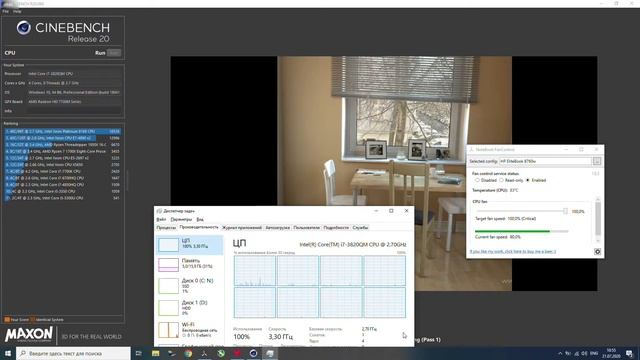640x360 pixels.
Task: Click the NoteBook FanControl vertical scrollbar
Action: (x=598, y=219)
